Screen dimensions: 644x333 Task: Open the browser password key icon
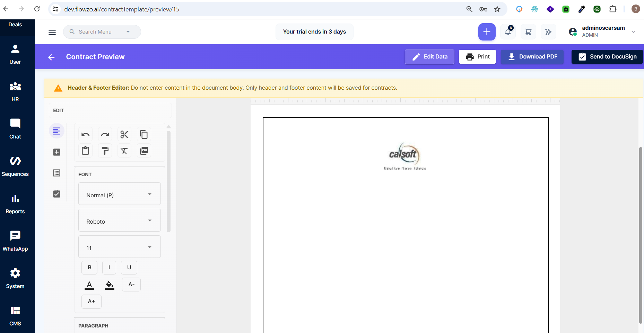pos(483,9)
